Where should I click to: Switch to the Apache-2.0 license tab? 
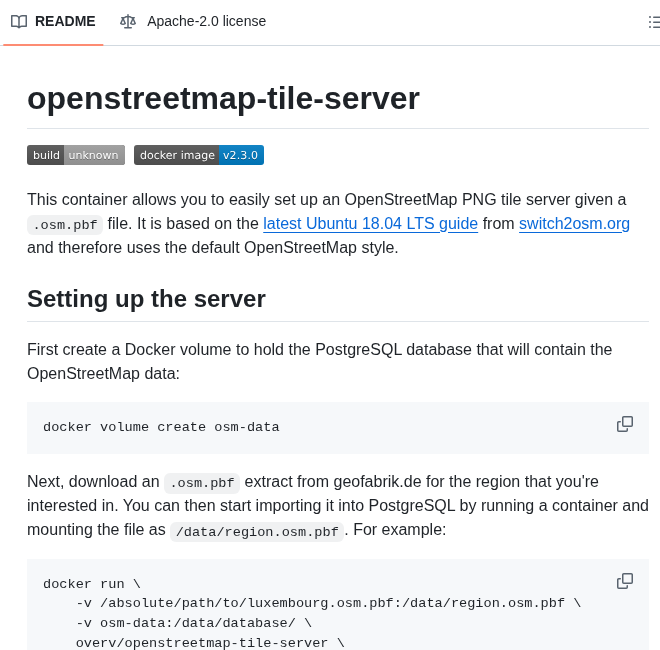click(205, 21)
